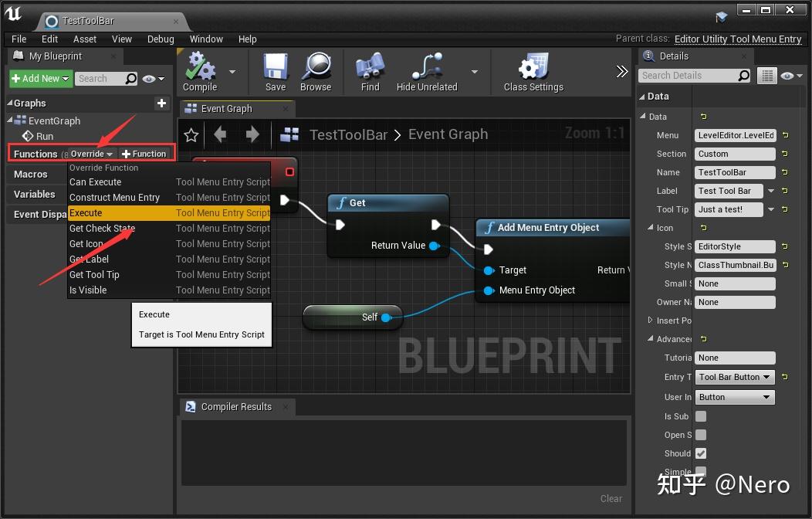This screenshot has height=519, width=812.
Task: Open the Debug menu in the menu bar
Action: (161, 39)
